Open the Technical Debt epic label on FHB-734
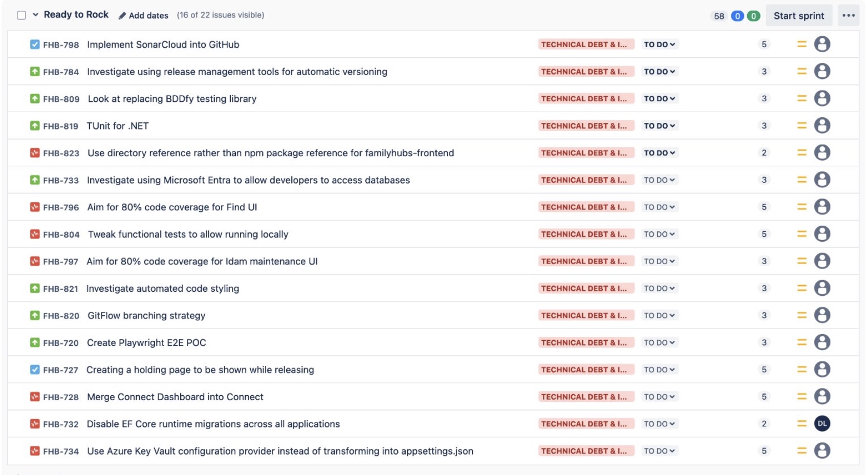The height and width of the screenshot is (475, 868). (586, 451)
